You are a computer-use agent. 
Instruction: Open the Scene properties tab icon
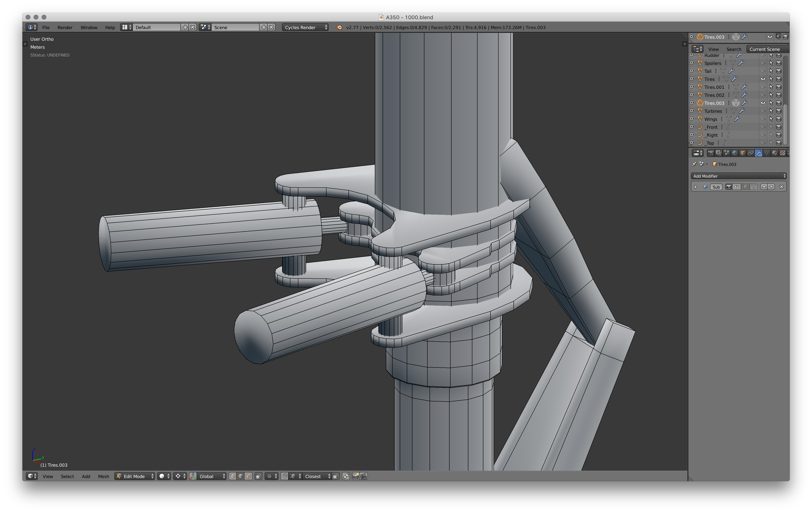(727, 153)
